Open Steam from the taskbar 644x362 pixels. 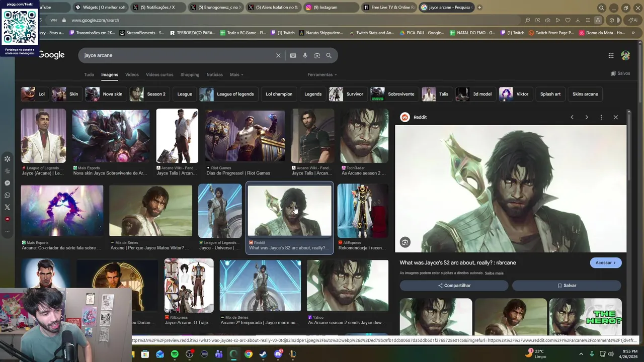tap(263, 354)
